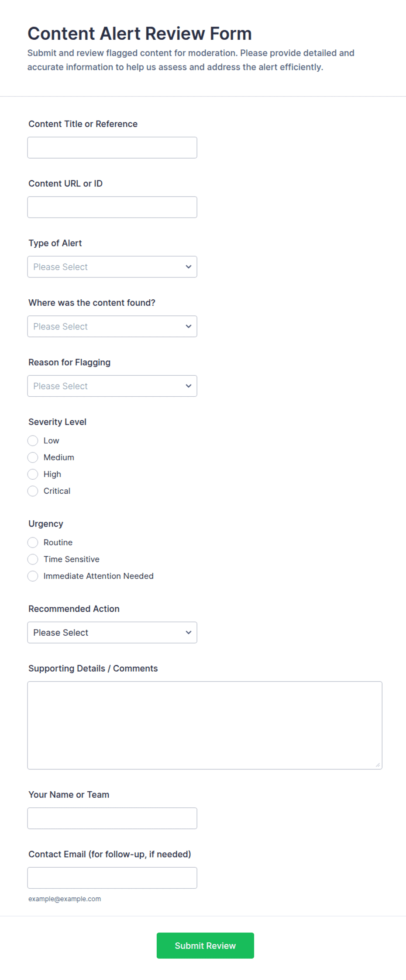Select Routine urgency option
Image resolution: width=406 pixels, height=980 pixels.
tap(33, 543)
